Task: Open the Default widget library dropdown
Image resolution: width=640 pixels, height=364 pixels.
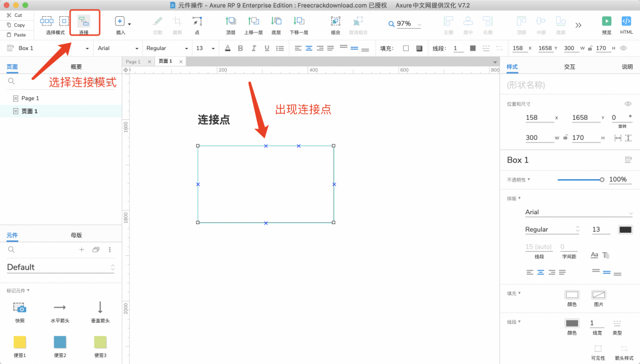Action: pyautogui.click(x=61, y=267)
